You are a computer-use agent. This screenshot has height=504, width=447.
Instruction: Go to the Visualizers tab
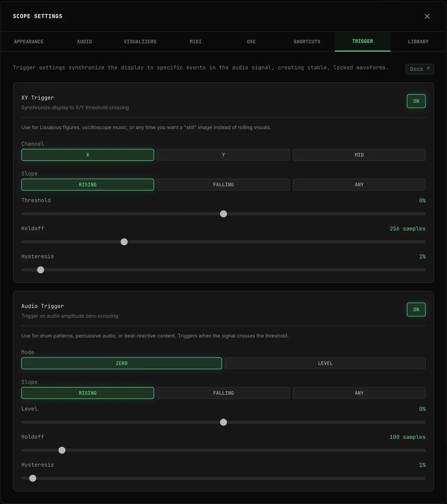[140, 42]
